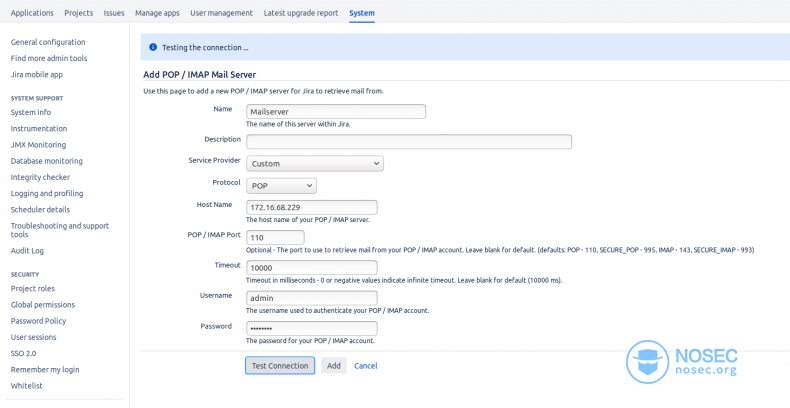The image size is (790, 408).
Task: Go to Instrumentation page
Action: (39, 128)
